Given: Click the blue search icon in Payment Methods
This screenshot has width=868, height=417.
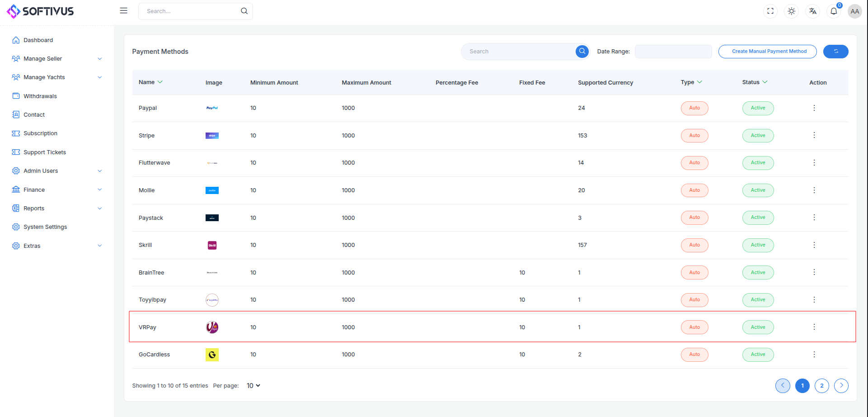Looking at the screenshot, I should [x=582, y=52].
